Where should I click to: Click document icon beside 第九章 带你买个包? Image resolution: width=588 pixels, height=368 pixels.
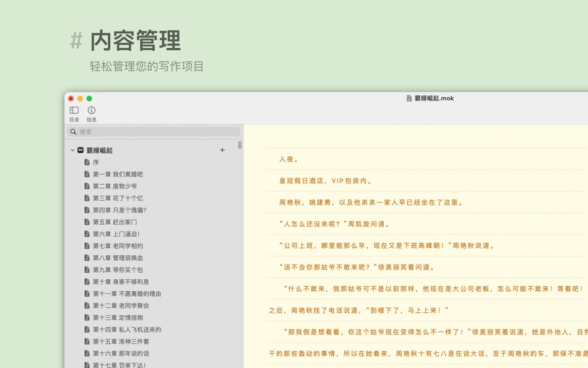[x=87, y=269]
